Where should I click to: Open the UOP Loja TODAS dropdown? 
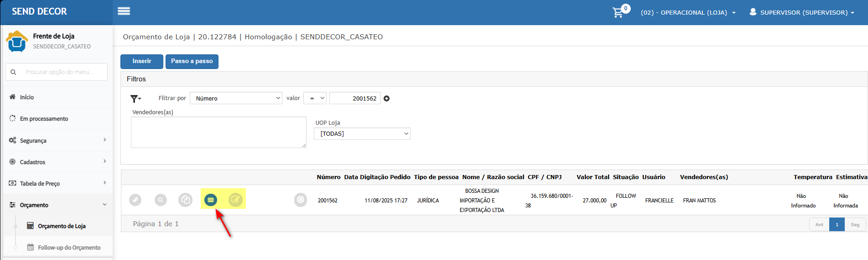[x=362, y=134]
